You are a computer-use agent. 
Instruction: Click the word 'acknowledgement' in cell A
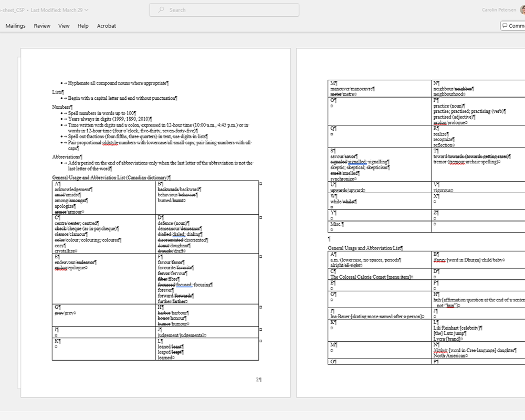pyautogui.click(x=72, y=189)
